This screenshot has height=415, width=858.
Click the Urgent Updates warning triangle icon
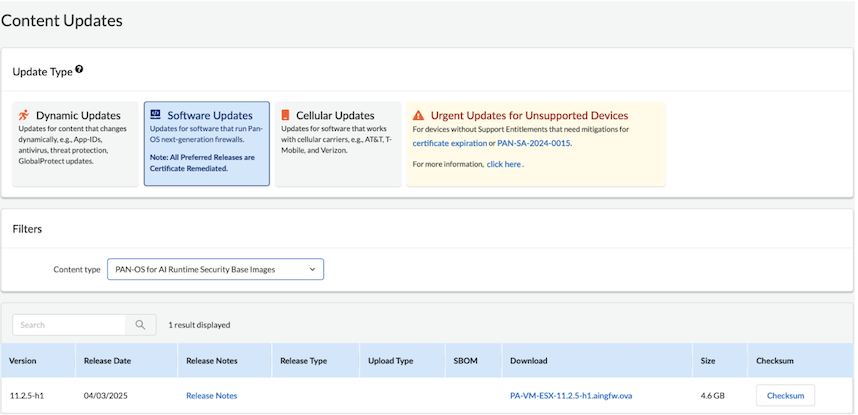[419, 116]
